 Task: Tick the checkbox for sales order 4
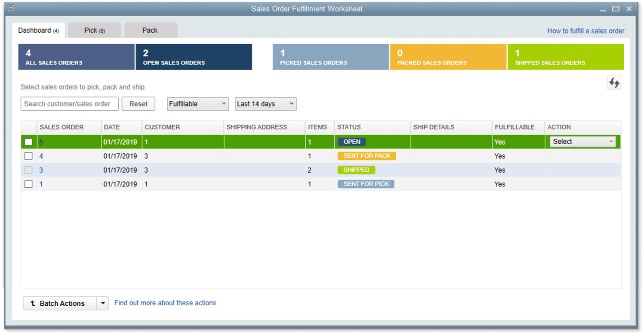click(28, 156)
